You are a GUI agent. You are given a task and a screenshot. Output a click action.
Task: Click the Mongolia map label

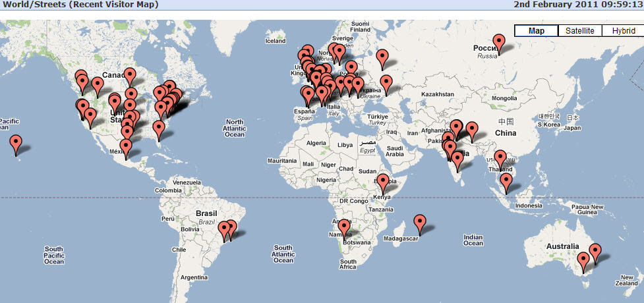coord(504,98)
